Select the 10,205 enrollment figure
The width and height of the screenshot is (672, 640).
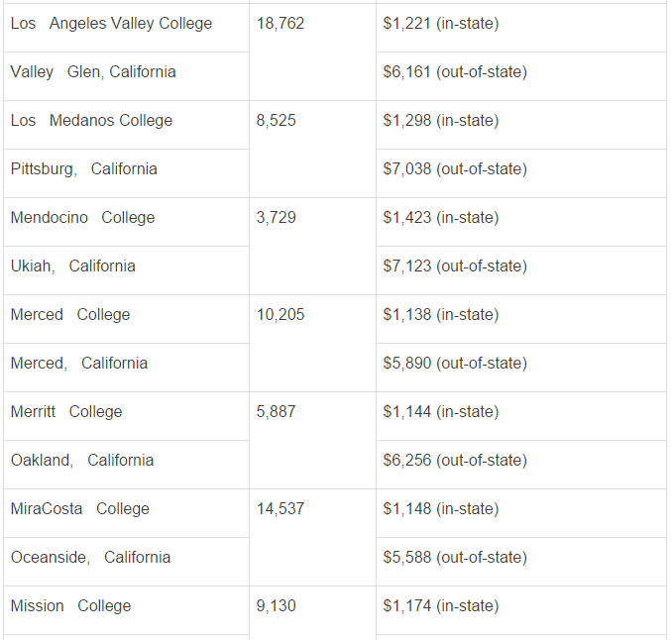pos(280,315)
